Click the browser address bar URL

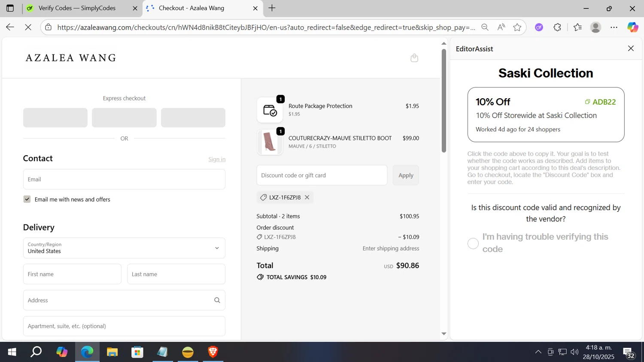point(266,27)
